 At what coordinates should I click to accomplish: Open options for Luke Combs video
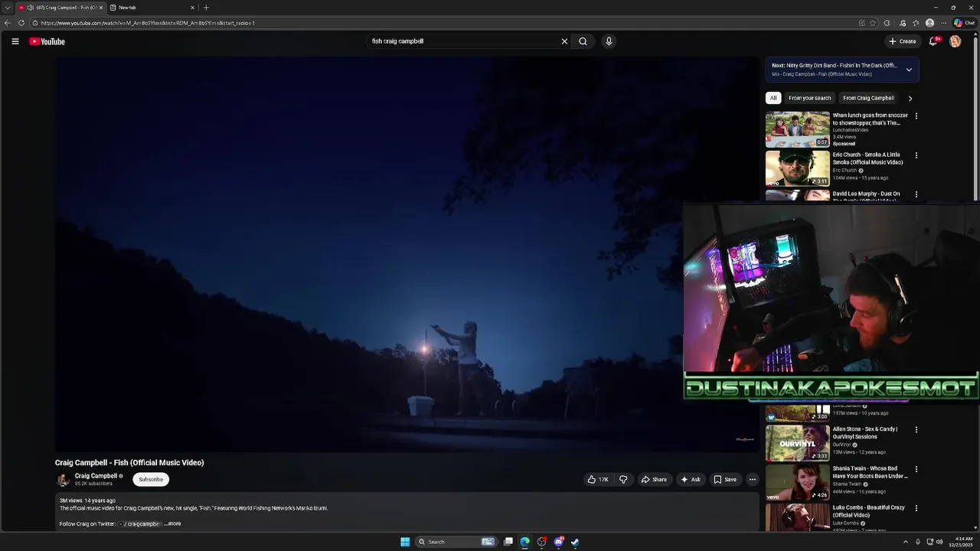916,508
